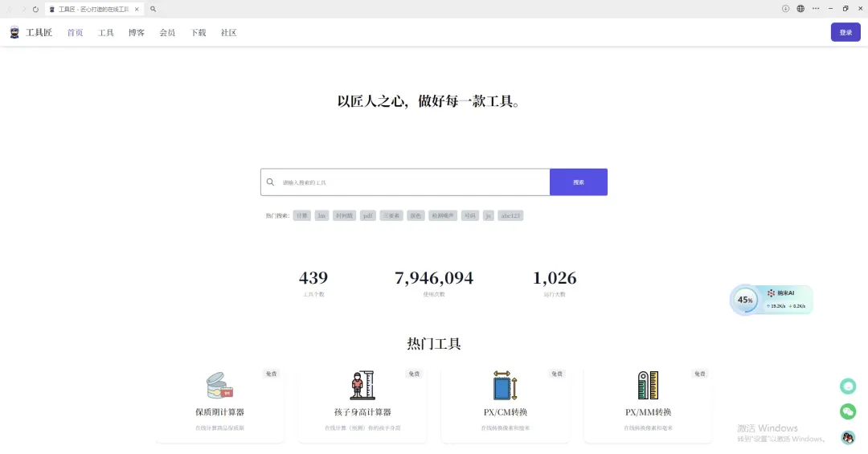Viewport: 868px width, 454px height.
Task: Click the browser download icon
Action: tap(785, 9)
